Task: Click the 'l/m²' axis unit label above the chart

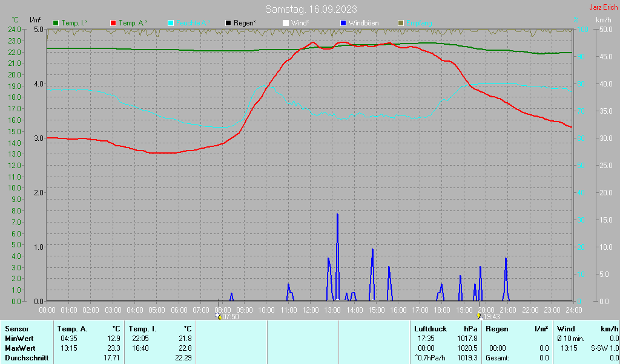Action: coord(35,20)
